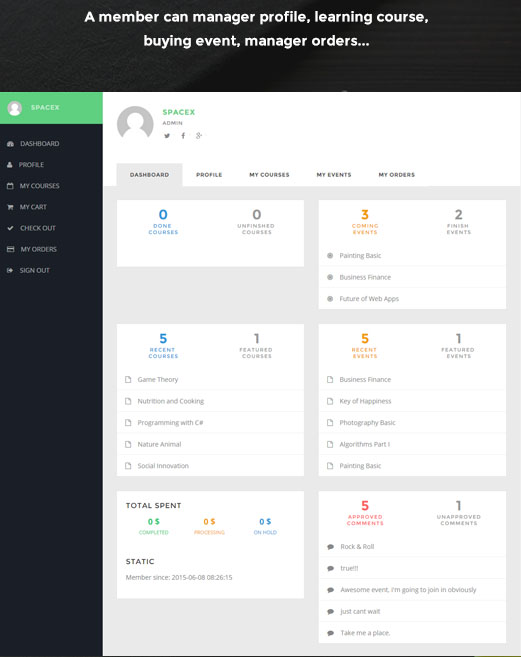Open the Painting Basic coming event
Image resolution: width=521 pixels, height=657 pixels.
click(360, 256)
